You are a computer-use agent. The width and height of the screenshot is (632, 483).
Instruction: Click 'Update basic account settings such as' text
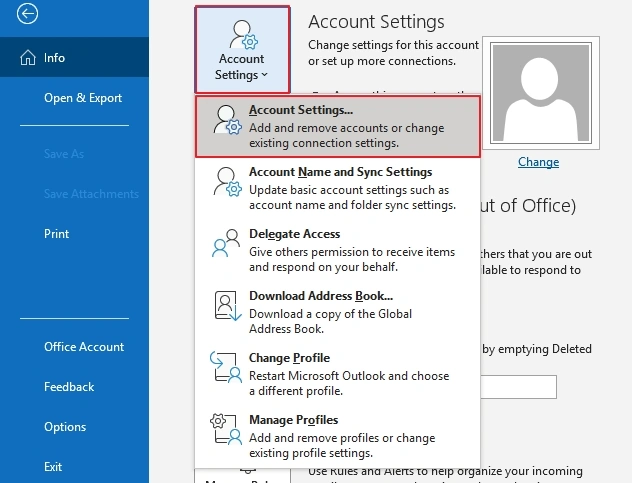(x=349, y=190)
